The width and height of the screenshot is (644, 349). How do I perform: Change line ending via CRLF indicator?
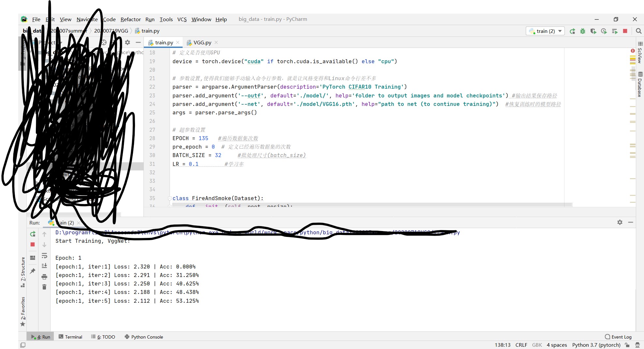(521, 345)
